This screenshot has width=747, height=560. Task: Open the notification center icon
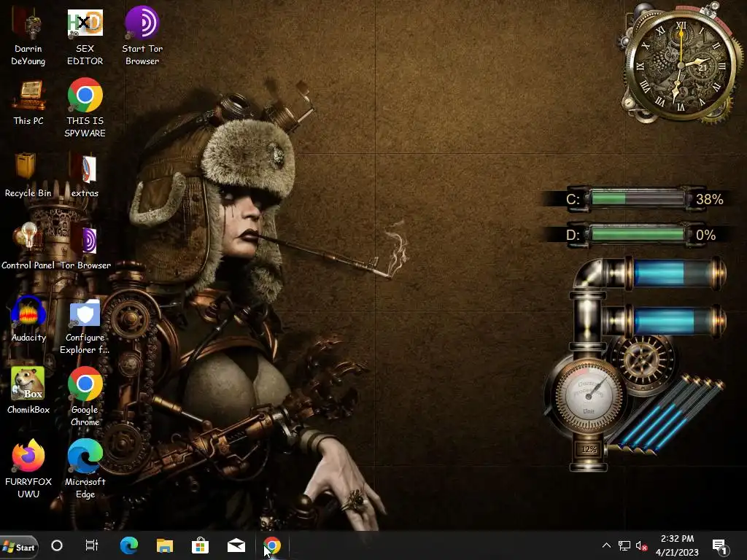coord(719,546)
